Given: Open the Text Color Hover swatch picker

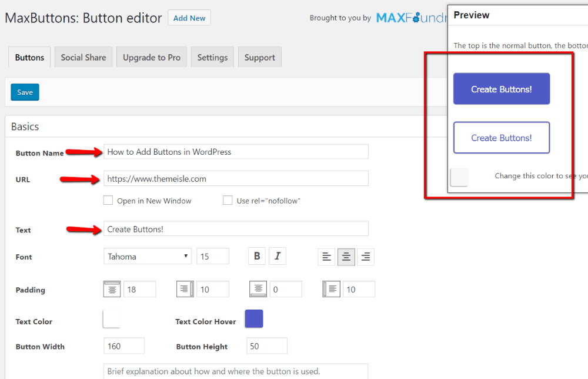Looking at the screenshot, I should [253, 318].
